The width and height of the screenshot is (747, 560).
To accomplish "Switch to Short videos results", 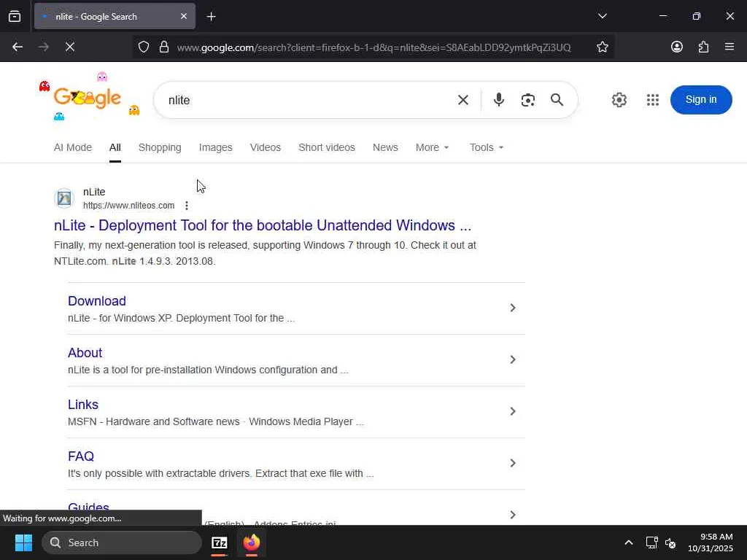I will [327, 147].
